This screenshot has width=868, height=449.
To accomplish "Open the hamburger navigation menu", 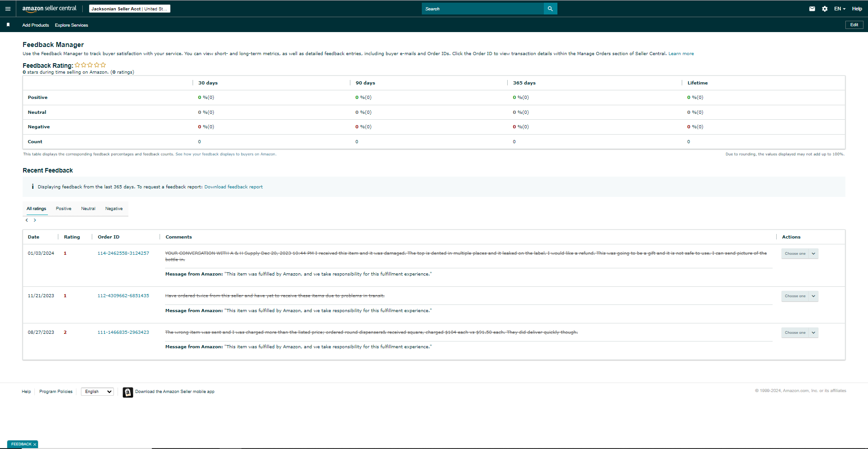I will pyautogui.click(x=8, y=9).
